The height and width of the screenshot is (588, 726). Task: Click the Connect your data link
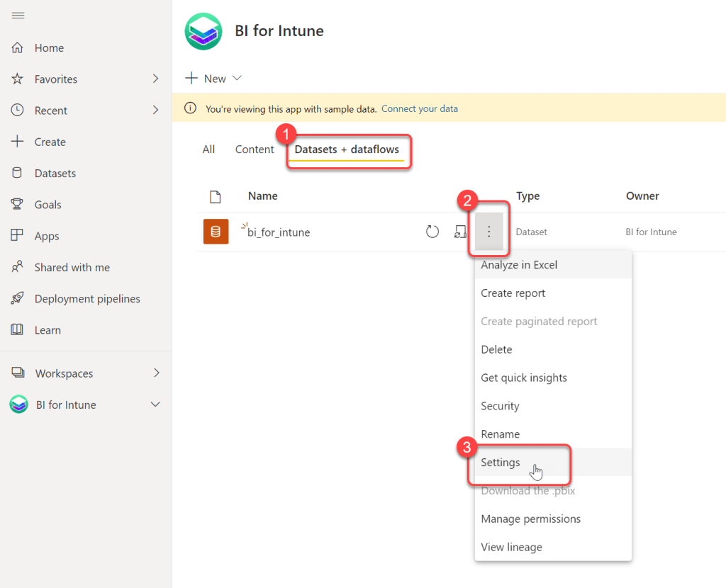(x=420, y=109)
